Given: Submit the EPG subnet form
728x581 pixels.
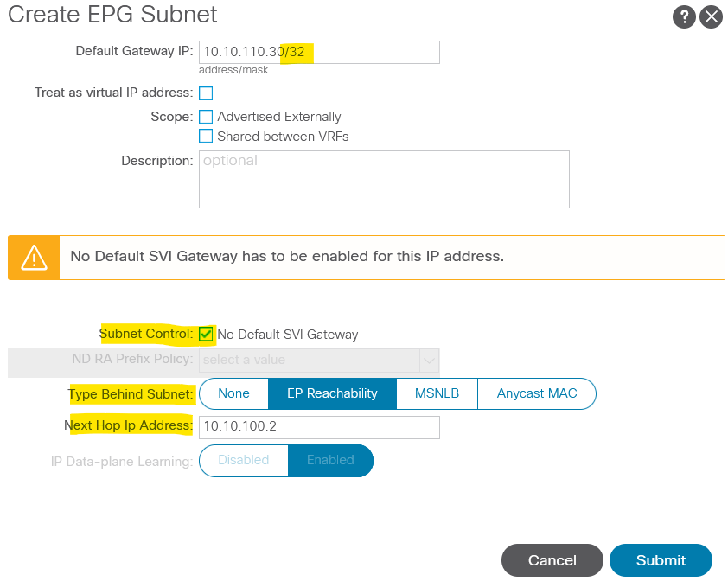Looking at the screenshot, I should (x=661, y=560).
